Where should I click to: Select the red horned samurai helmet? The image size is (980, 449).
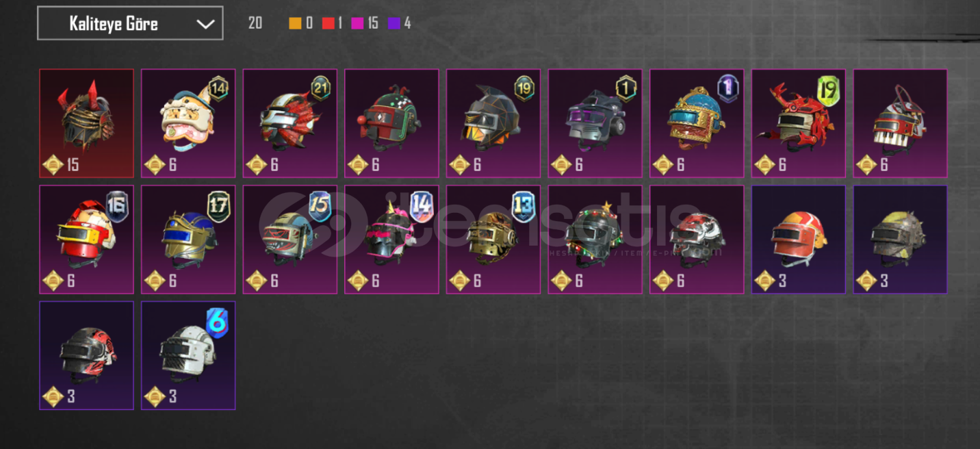pos(86,123)
